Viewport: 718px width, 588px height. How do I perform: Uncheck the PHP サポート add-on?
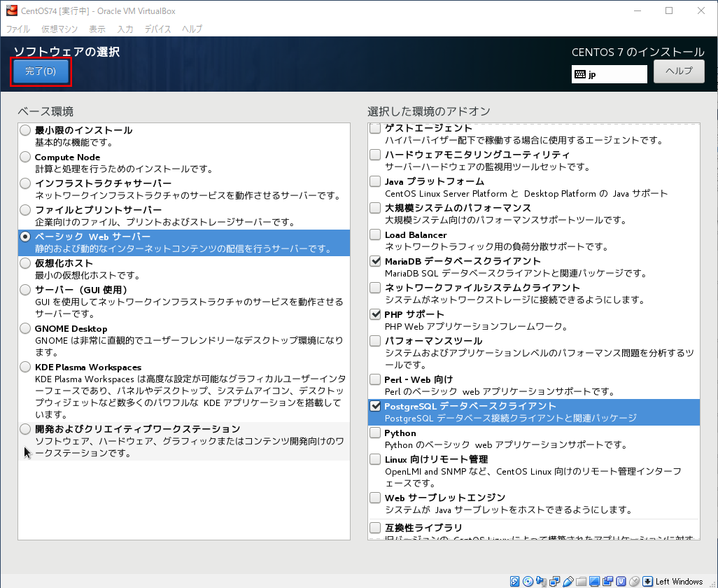(x=375, y=314)
